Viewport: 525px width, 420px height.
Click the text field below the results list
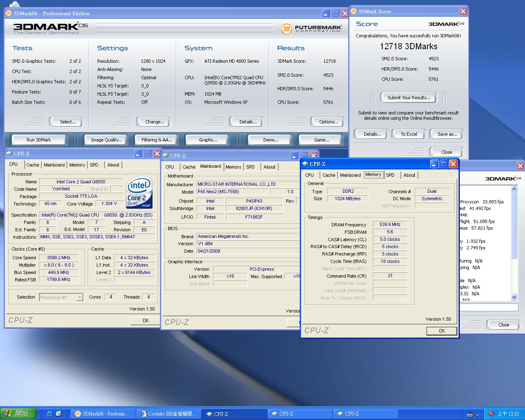coord(489,307)
